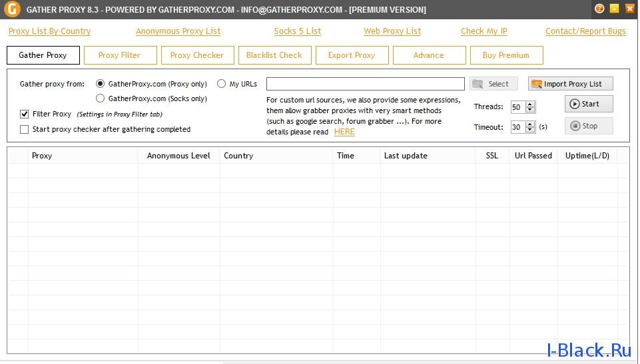Click the Stop button
The height and width of the screenshot is (364, 640).
[x=589, y=126]
